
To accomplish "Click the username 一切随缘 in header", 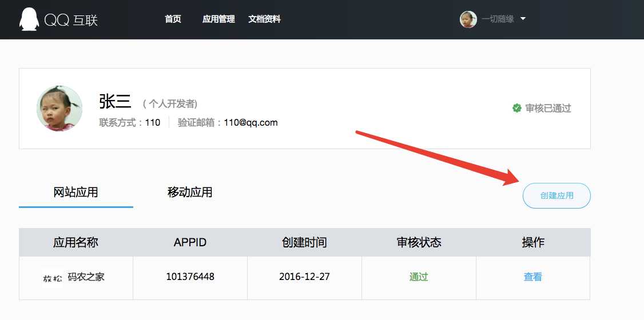I will click(x=498, y=19).
